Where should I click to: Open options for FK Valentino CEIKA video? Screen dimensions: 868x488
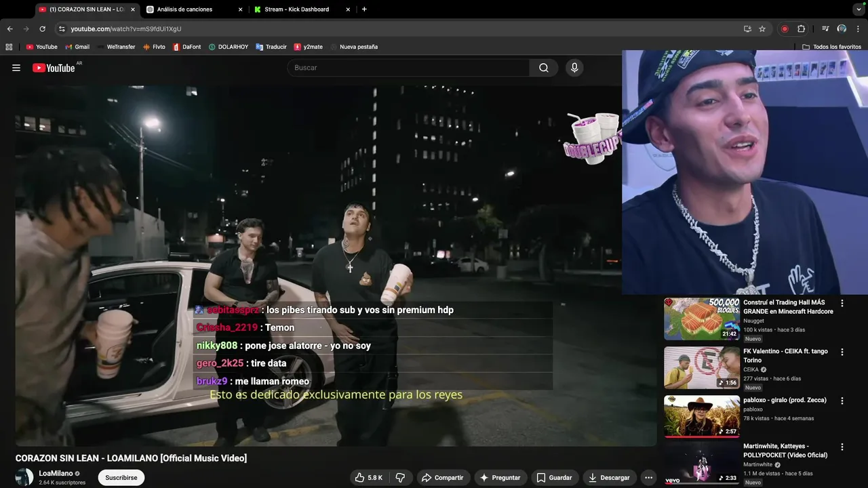coord(842,352)
